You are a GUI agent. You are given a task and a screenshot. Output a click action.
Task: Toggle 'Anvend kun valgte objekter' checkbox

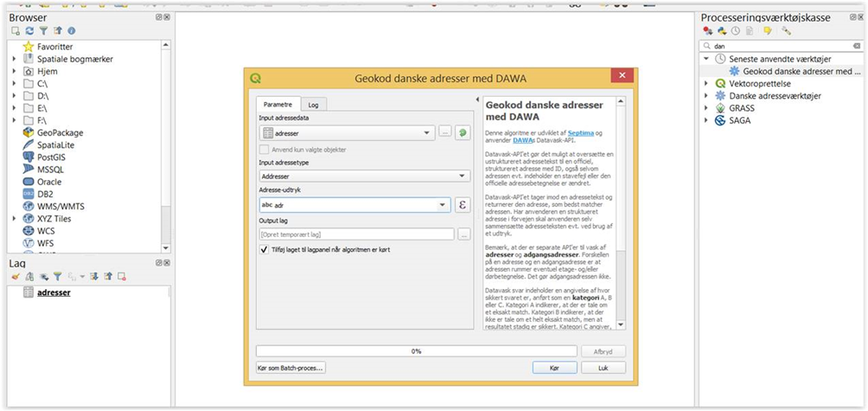click(x=265, y=150)
